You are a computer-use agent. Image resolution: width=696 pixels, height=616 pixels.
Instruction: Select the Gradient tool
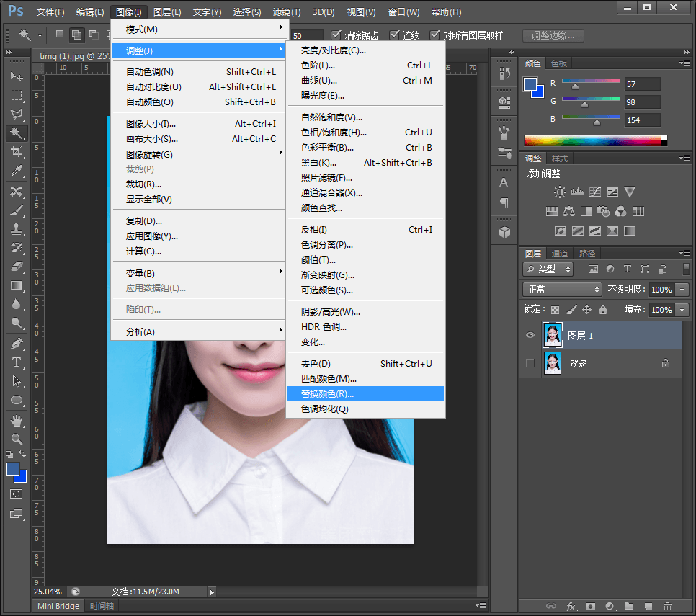point(17,285)
